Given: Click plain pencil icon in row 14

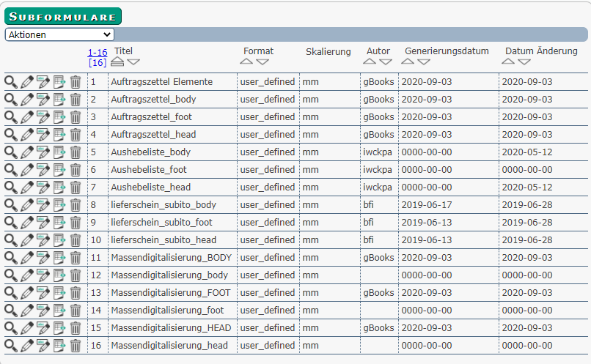Looking at the screenshot, I should coord(26,311).
